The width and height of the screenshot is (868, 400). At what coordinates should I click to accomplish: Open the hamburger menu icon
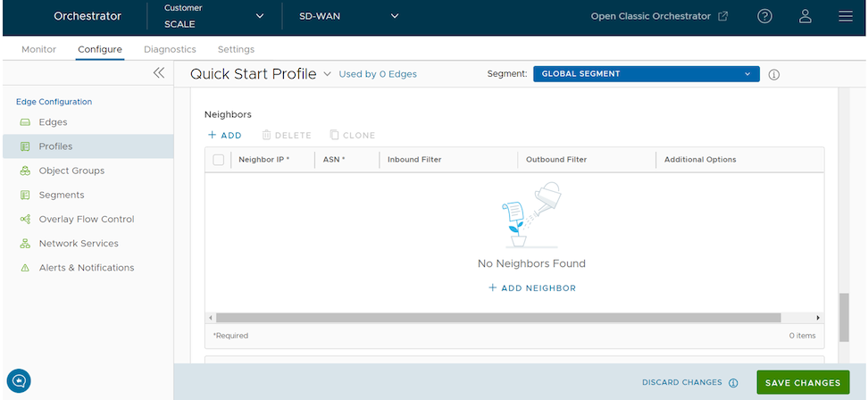coord(845,16)
